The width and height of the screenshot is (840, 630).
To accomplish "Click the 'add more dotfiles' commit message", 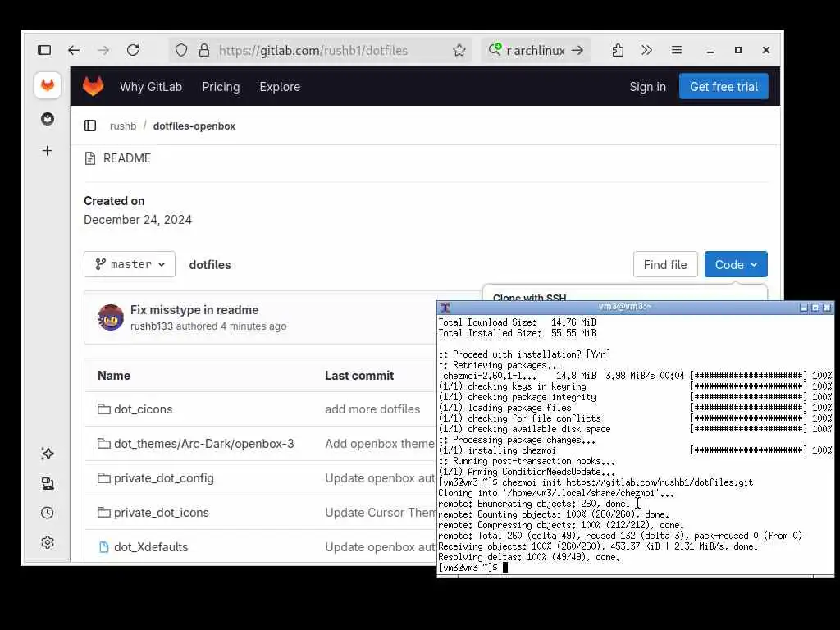I will pyautogui.click(x=372, y=409).
